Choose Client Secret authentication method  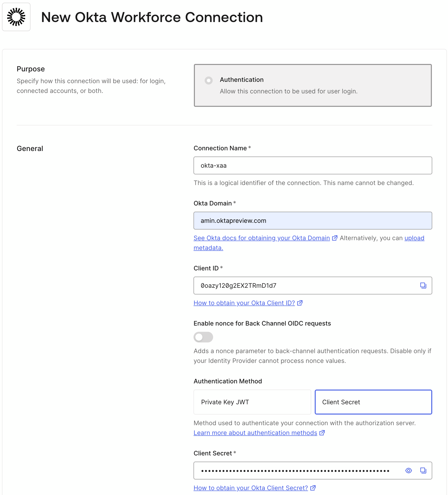pos(373,402)
